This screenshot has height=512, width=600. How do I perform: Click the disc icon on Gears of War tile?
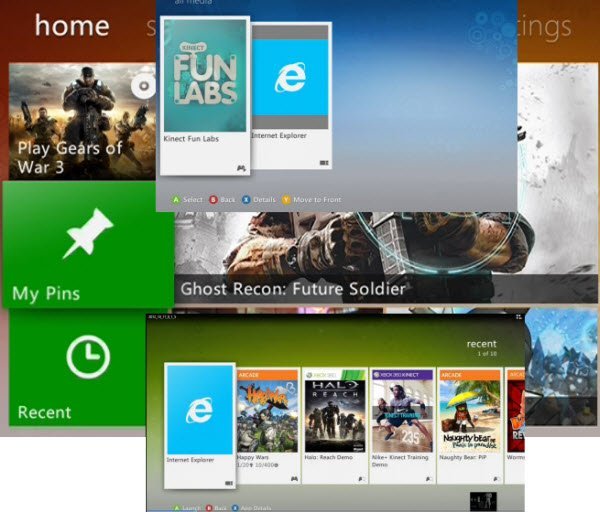[144, 86]
